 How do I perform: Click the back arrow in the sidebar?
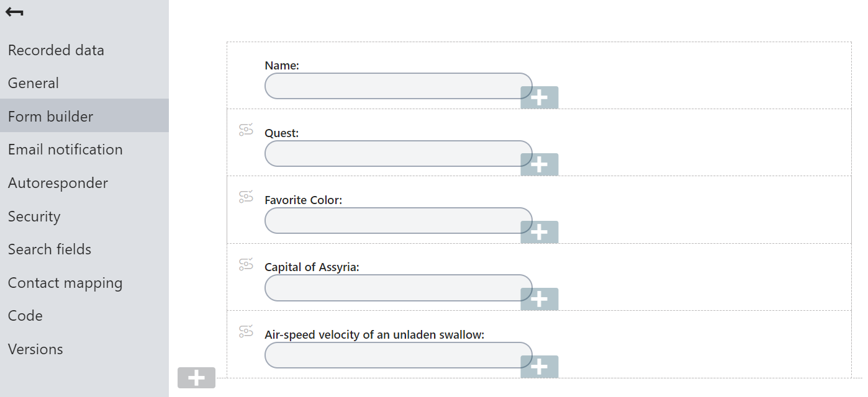click(x=14, y=12)
